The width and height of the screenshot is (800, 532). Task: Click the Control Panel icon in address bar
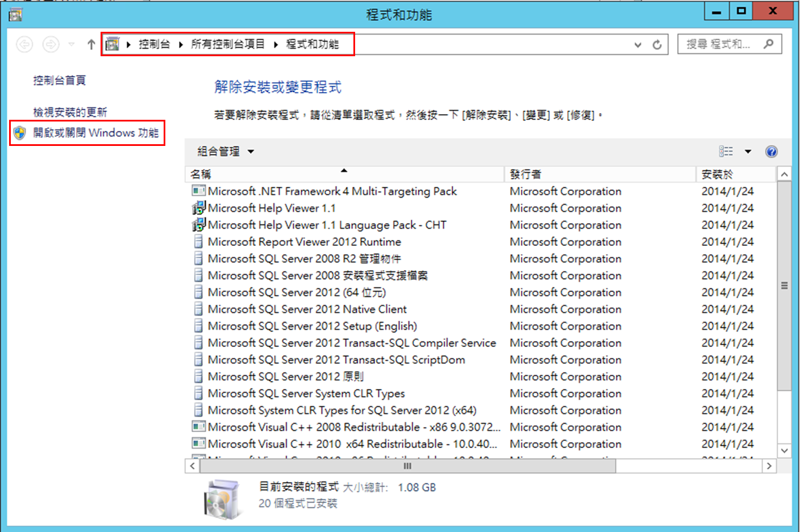point(113,44)
